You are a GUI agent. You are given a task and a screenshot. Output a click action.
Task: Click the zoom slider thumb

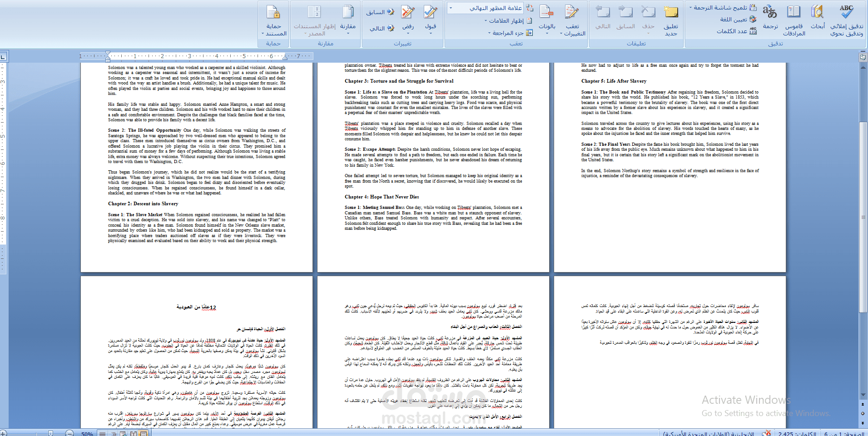50,433
